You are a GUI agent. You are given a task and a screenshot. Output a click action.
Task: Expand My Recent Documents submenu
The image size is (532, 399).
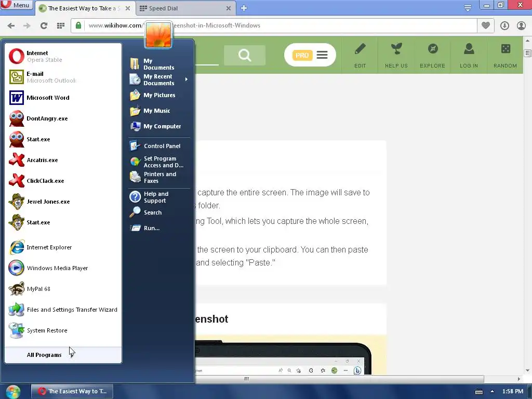point(159,79)
